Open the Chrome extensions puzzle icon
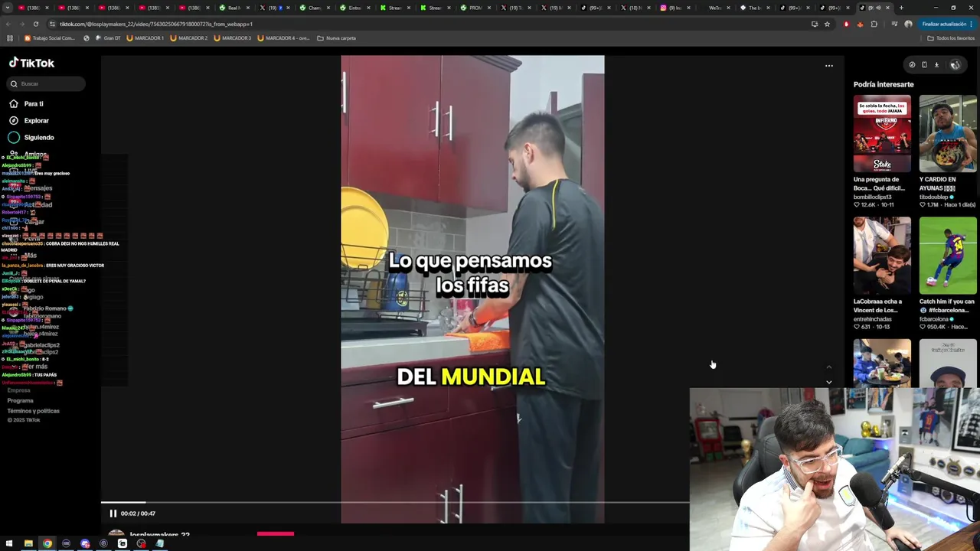 coord(874,24)
